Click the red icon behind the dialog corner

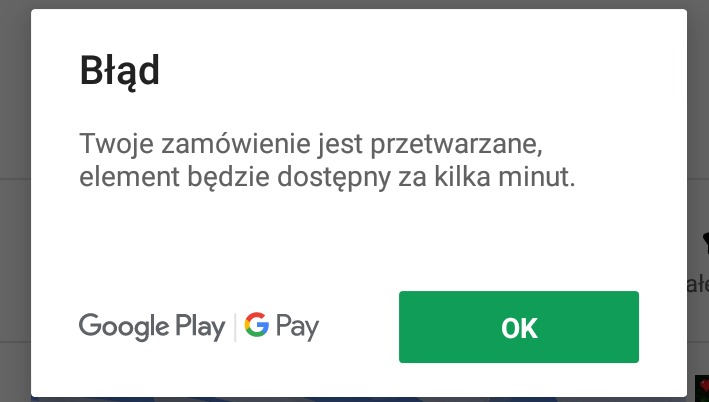pos(702,388)
